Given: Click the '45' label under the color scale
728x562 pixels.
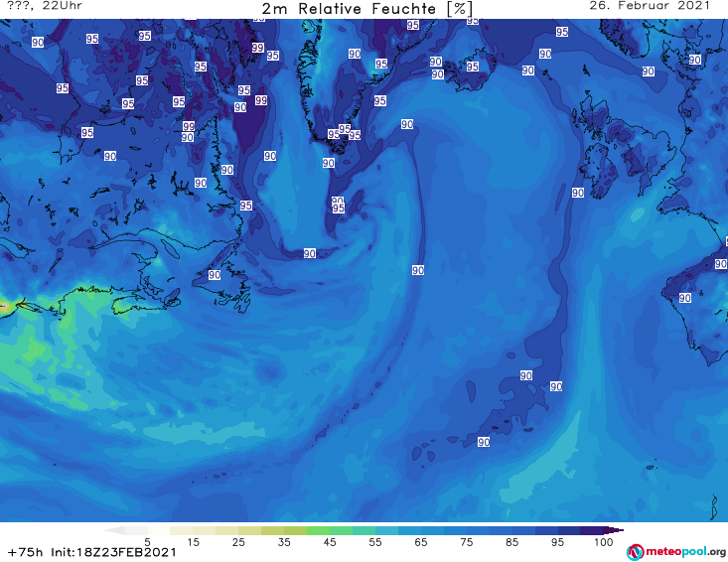Looking at the screenshot, I should coord(330,542).
